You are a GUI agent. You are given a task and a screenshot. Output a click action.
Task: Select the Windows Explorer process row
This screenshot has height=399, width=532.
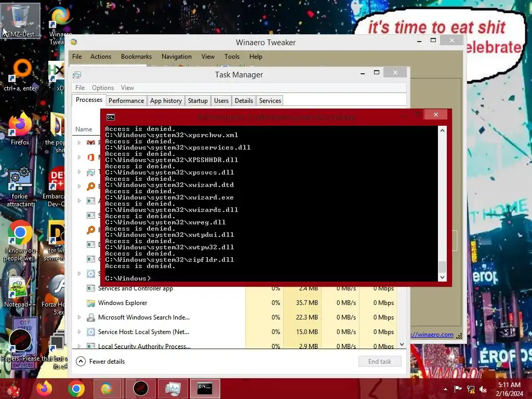[235, 303]
